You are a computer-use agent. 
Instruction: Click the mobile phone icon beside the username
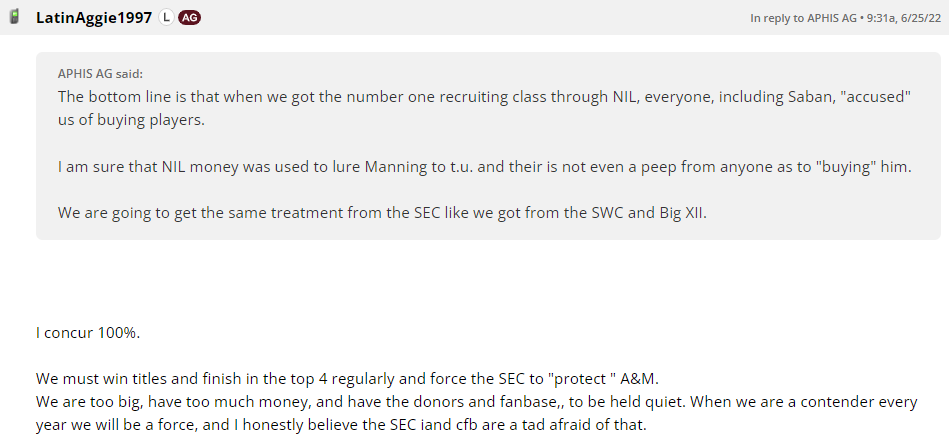point(15,17)
